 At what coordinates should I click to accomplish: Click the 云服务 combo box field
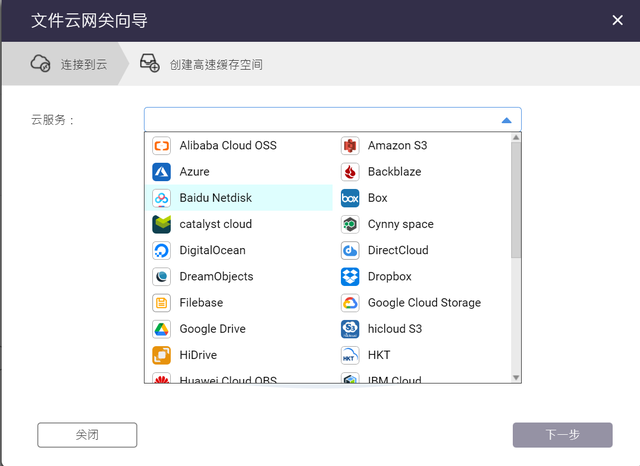[333, 120]
